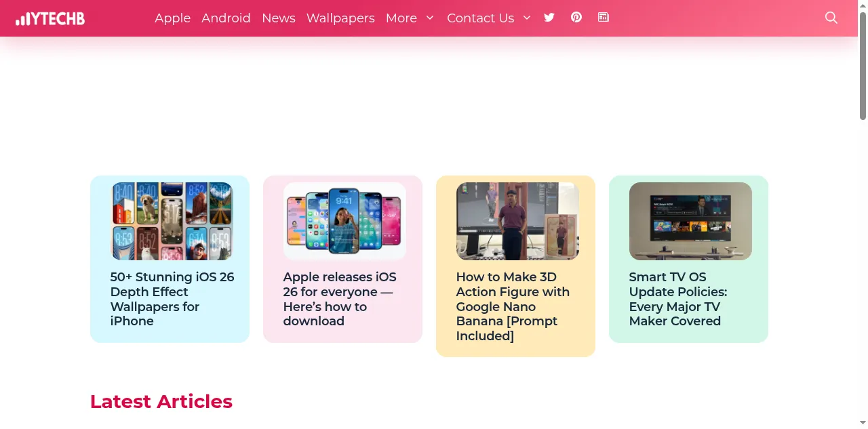Viewport: 868px width, 429px height.
Task: Read 'How to Make 3D Action Figure' article
Action: pos(513,306)
